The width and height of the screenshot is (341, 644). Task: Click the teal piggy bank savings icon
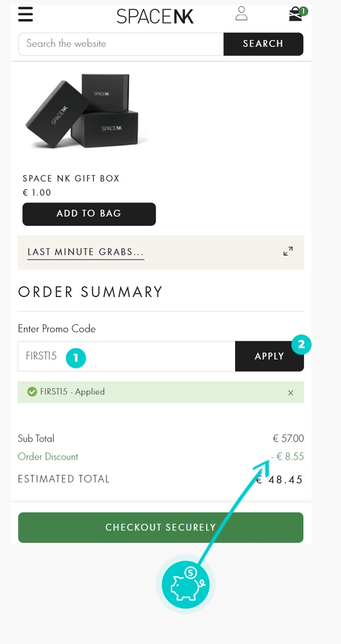tap(186, 584)
